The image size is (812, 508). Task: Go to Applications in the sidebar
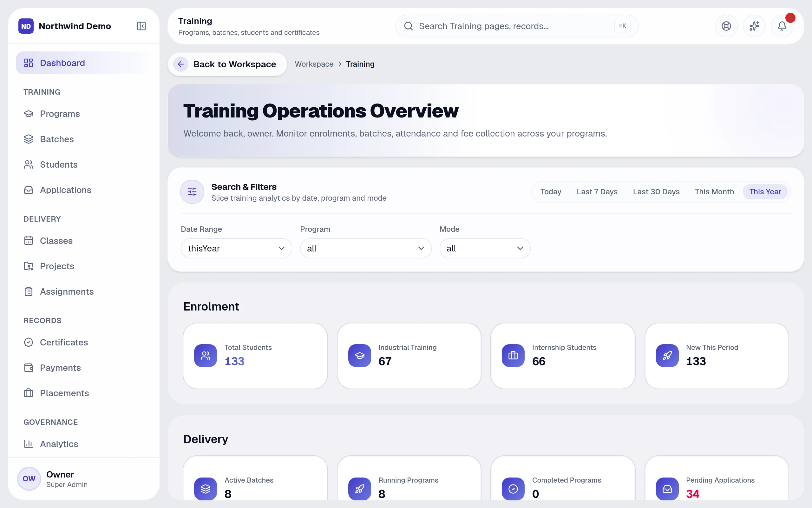click(x=83, y=190)
